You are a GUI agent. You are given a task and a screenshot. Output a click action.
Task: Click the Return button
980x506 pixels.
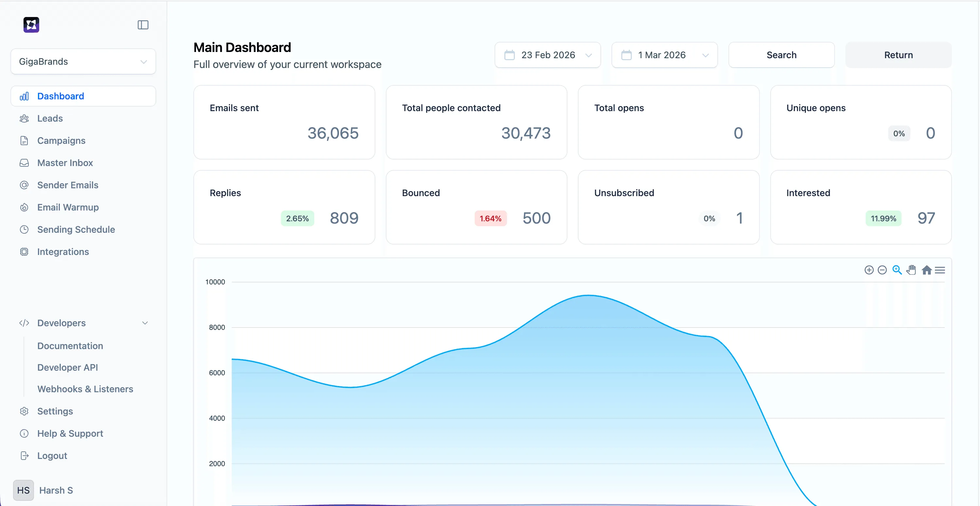(x=898, y=55)
